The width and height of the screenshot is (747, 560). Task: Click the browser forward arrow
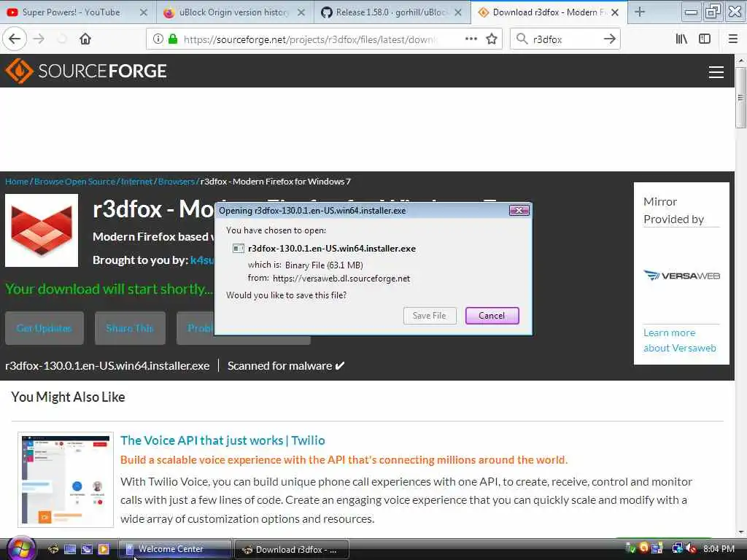point(39,39)
